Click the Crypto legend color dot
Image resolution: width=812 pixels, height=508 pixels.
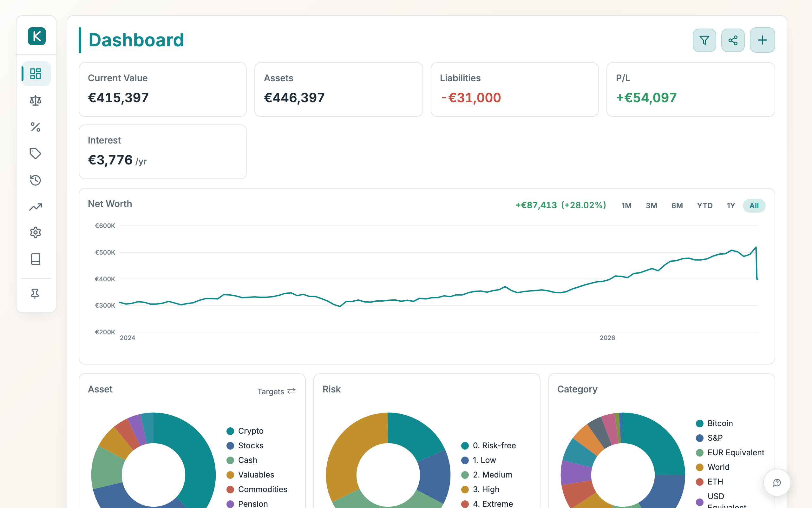click(230, 431)
